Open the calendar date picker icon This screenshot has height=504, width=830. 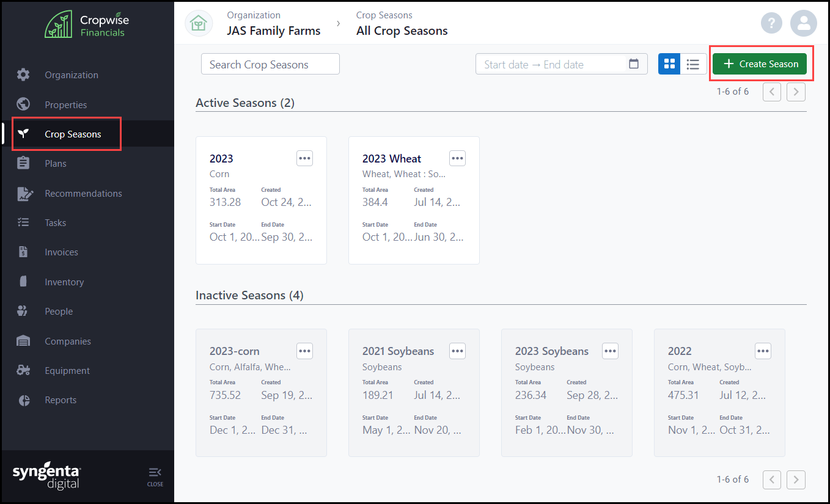634,64
